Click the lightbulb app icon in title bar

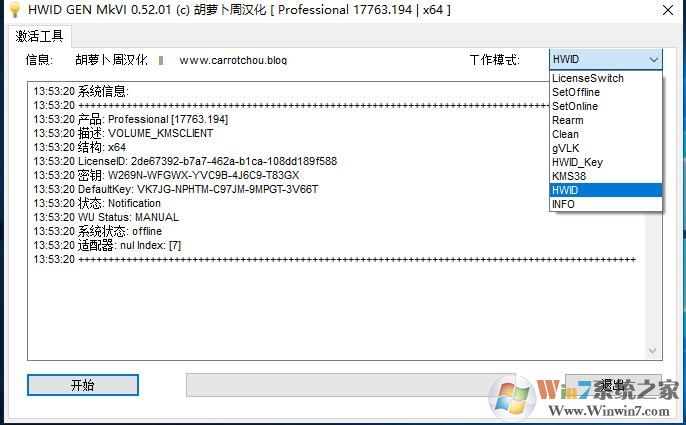click(x=14, y=10)
